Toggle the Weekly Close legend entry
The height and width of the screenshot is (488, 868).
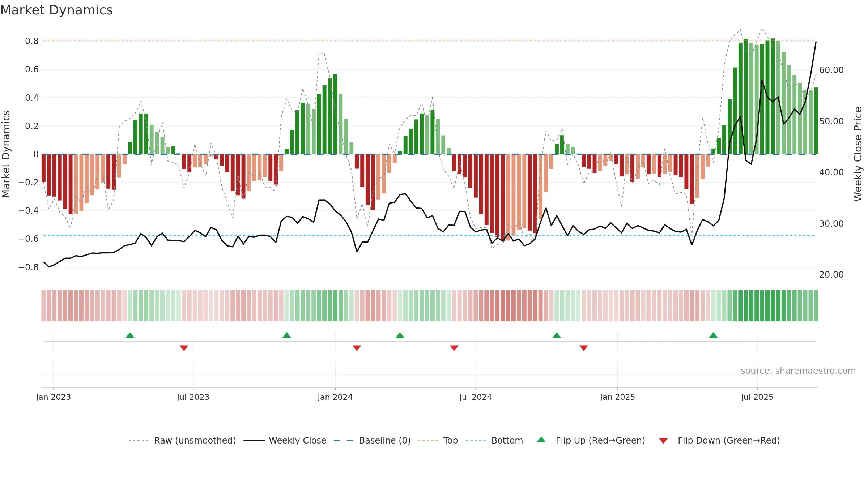pyautogui.click(x=285, y=440)
